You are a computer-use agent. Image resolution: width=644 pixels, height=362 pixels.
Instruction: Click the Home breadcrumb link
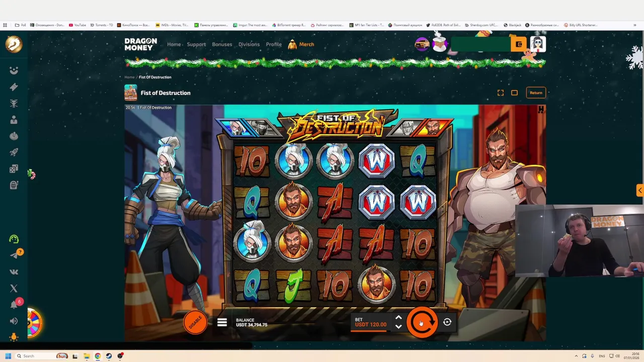pos(129,77)
